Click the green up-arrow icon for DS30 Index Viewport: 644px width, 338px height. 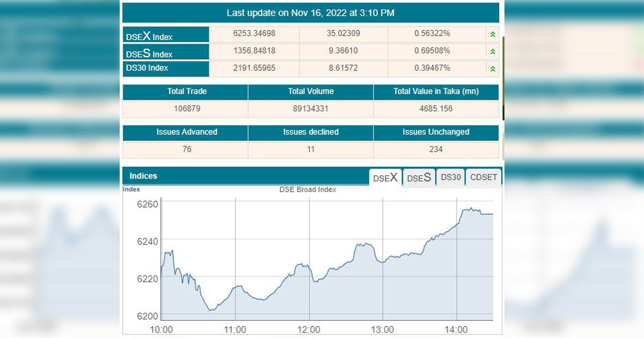493,68
